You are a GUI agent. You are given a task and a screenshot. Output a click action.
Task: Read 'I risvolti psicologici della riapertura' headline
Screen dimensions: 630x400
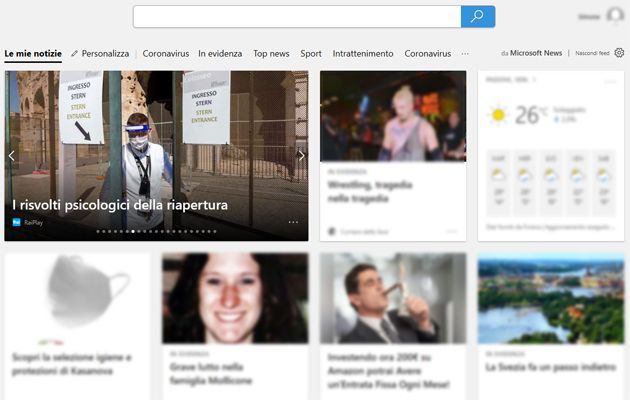coord(120,205)
